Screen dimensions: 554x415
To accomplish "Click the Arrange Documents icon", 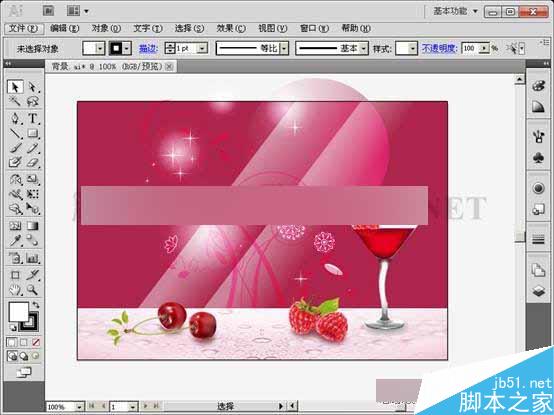I will (73, 11).
